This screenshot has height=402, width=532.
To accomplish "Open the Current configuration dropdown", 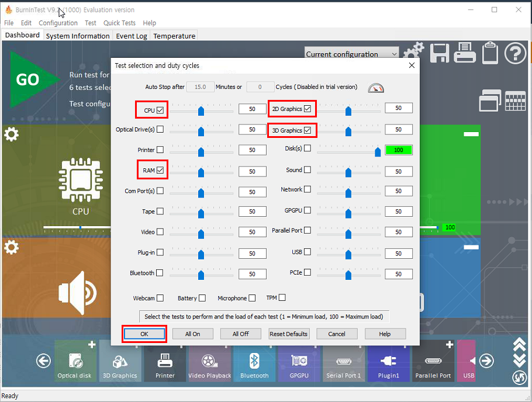I will pyautogui.click(x=351, y=54).
